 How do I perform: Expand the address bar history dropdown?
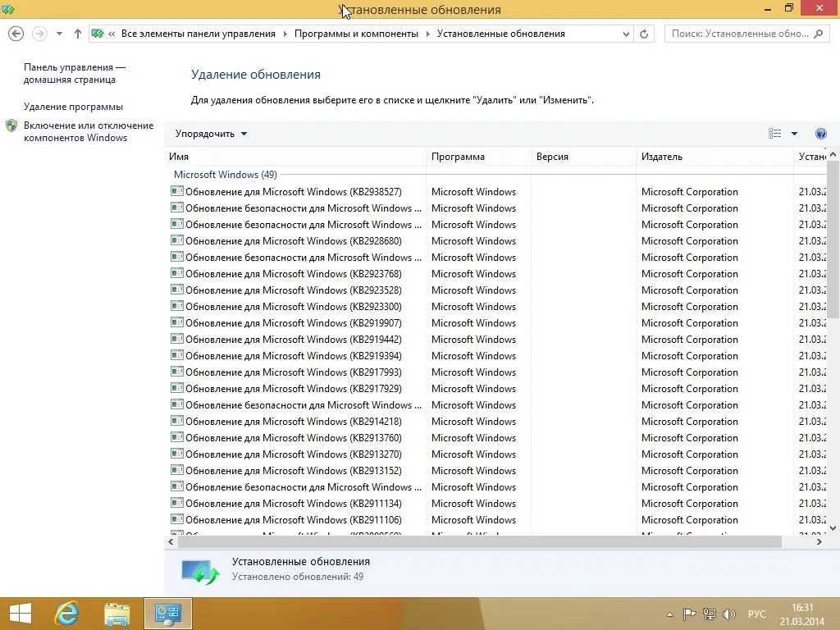[626, 34]
